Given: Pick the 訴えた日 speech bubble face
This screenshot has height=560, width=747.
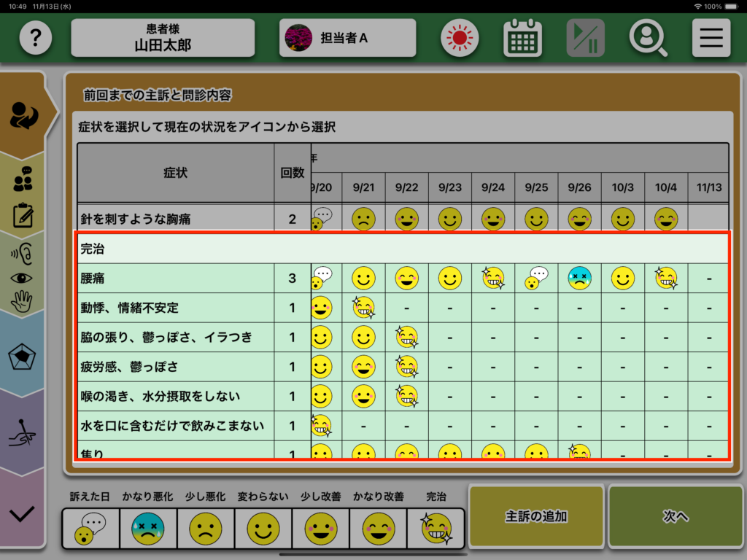Looking at the screenshot, I should pyautogui.click(x=90, y=529).
